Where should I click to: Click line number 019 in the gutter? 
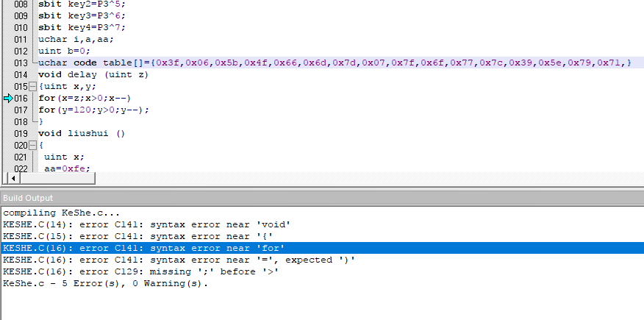click(21, 133)
